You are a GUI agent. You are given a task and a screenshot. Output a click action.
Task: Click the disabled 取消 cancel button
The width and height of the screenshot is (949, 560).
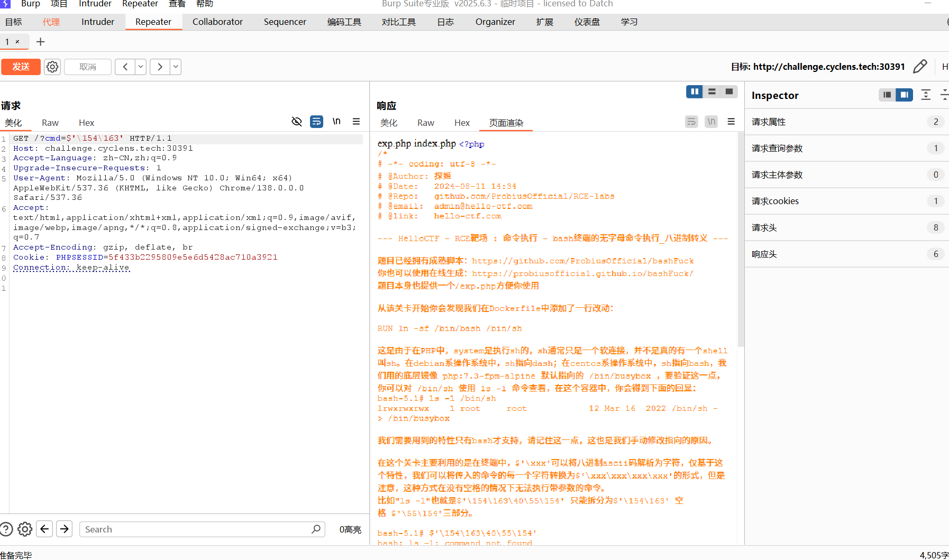click(88, 67)
